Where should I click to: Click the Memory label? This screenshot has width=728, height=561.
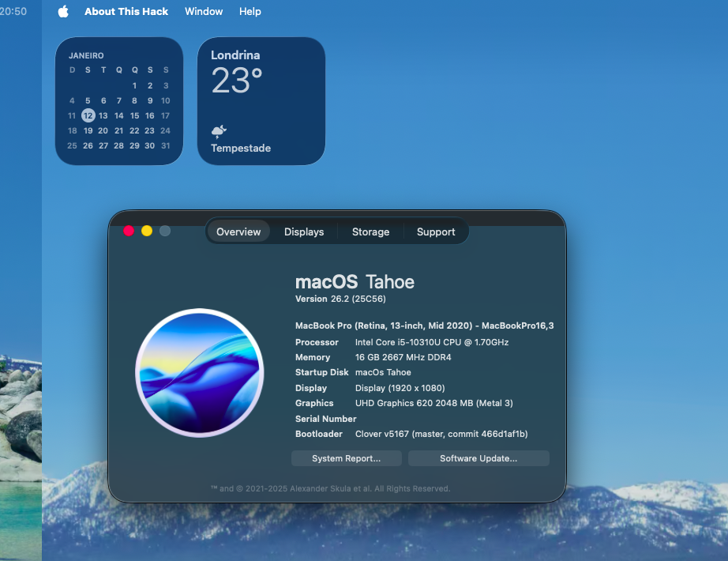tap(313, 357)
